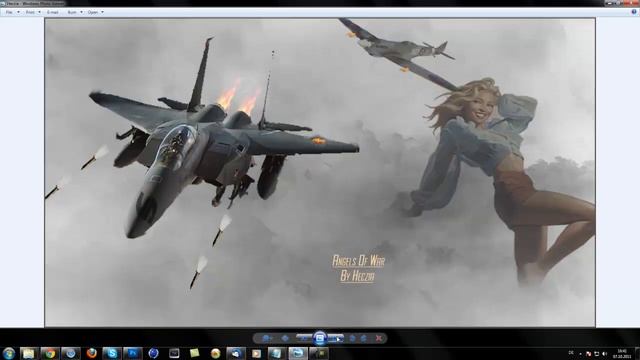Open Windows Explorer from taskbar
Viewport: 640px width, 360px height.
click(29, 353)
